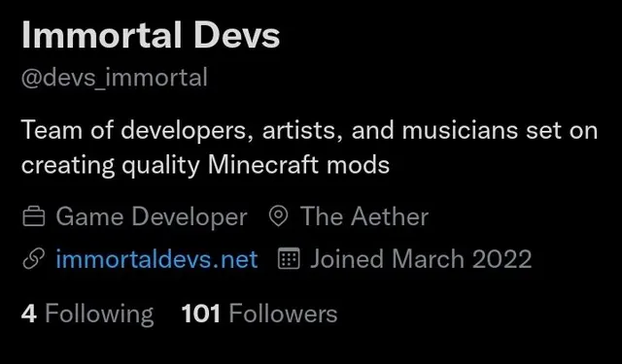Click the word Devs in title
Image resolution: width=622 pixels, height=364 pixels.
point(237,35)
